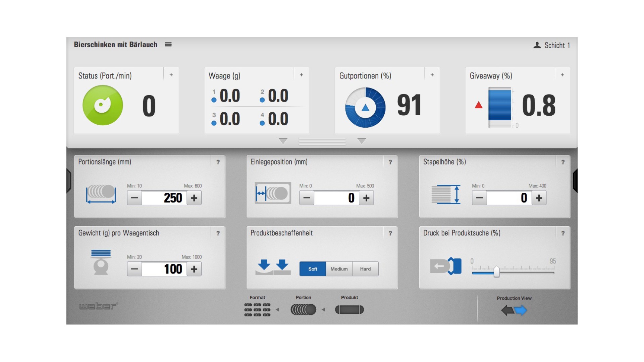
Task: Expand the Giveaway tile with its plus control
Action: [562, 75]
